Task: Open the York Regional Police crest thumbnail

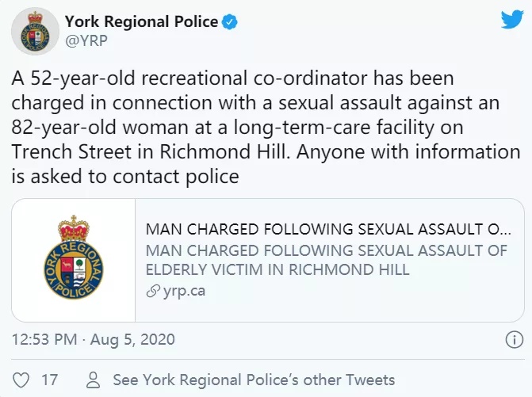Action: pos(74,260)
